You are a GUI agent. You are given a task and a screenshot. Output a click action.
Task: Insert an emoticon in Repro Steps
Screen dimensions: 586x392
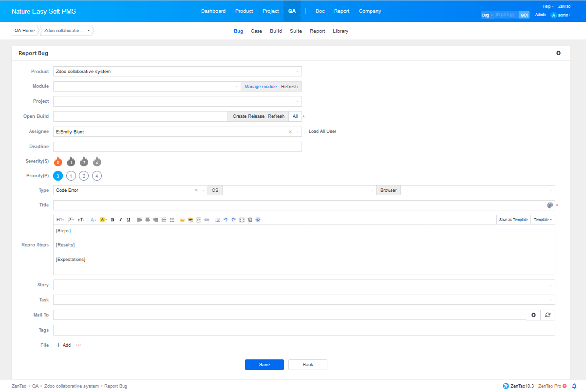point(182,220)
